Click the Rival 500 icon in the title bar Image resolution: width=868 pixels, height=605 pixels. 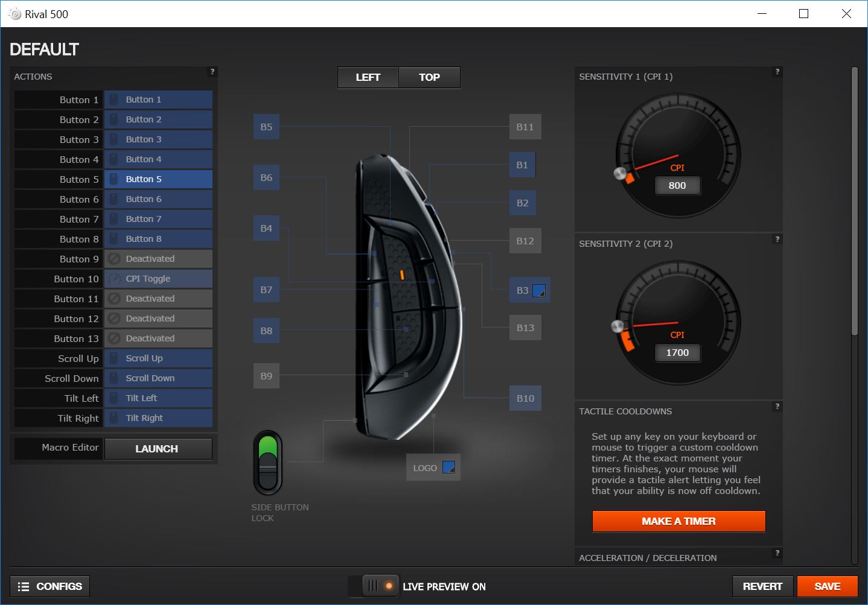point(13,13)
